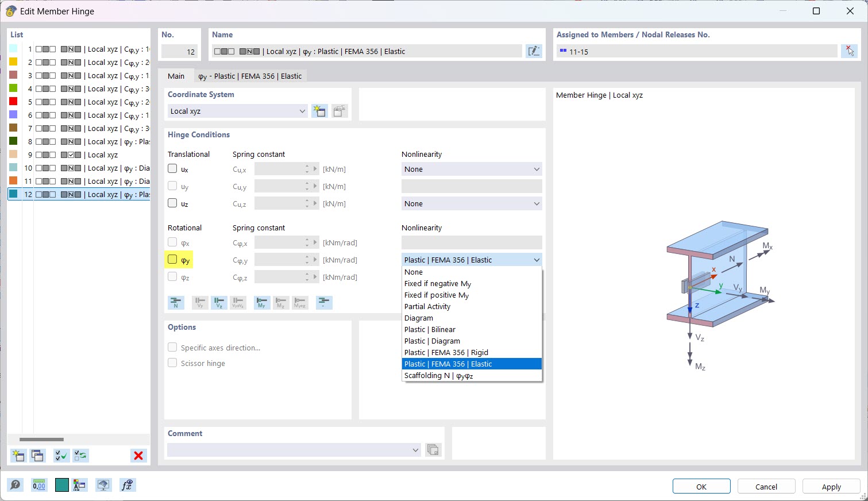Open the Coordinate System dropdown
The width and height of the screenshot is (868, 501).
237,111
